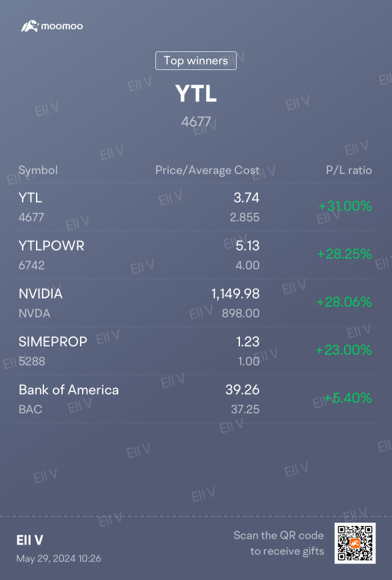Viewport: 392px width, 580px height.
Task: Click the moomoo brand name text
Action: [62, 26]
